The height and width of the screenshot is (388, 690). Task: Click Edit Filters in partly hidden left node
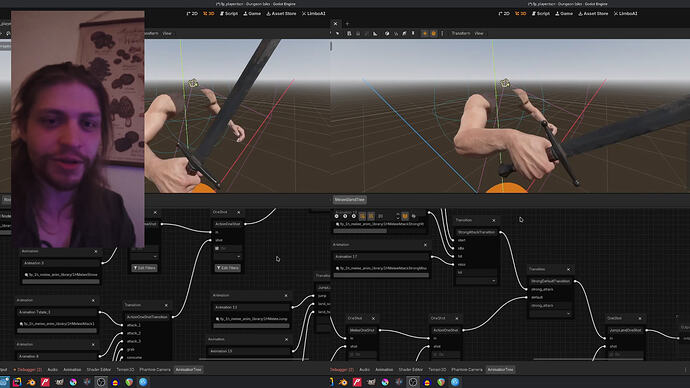[144, 268]
